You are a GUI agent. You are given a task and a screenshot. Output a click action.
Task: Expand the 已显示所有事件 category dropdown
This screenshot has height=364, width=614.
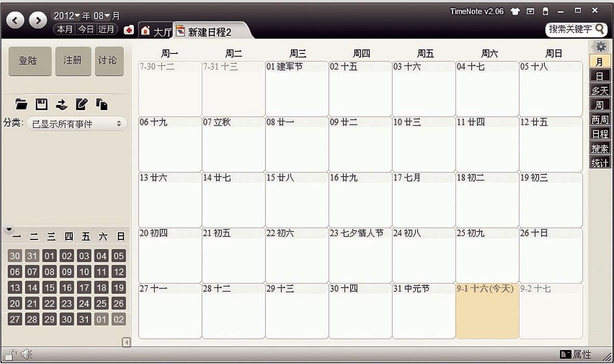[76, 124]
